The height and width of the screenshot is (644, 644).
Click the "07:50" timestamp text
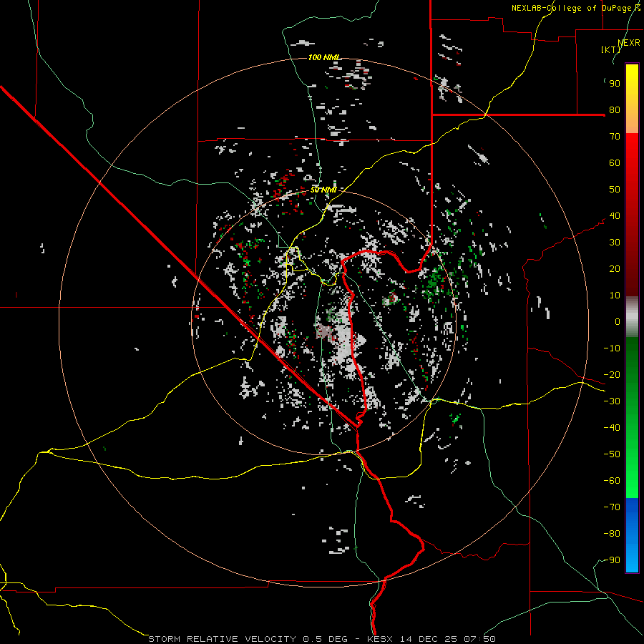(x=479, y=639)
